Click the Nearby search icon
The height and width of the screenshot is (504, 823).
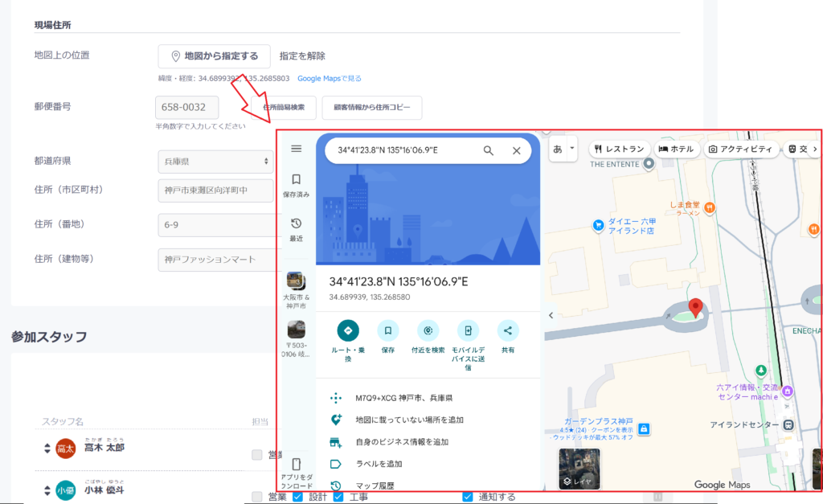[x=428, y=330]
